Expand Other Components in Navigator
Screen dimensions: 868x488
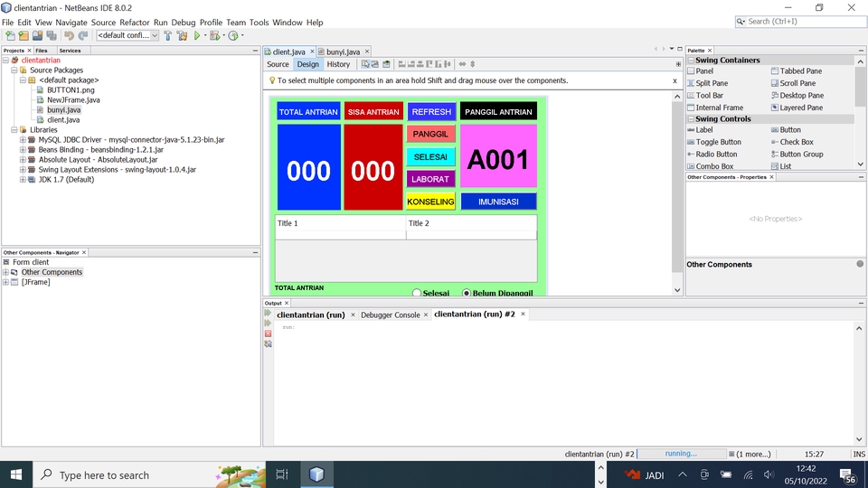5,272
